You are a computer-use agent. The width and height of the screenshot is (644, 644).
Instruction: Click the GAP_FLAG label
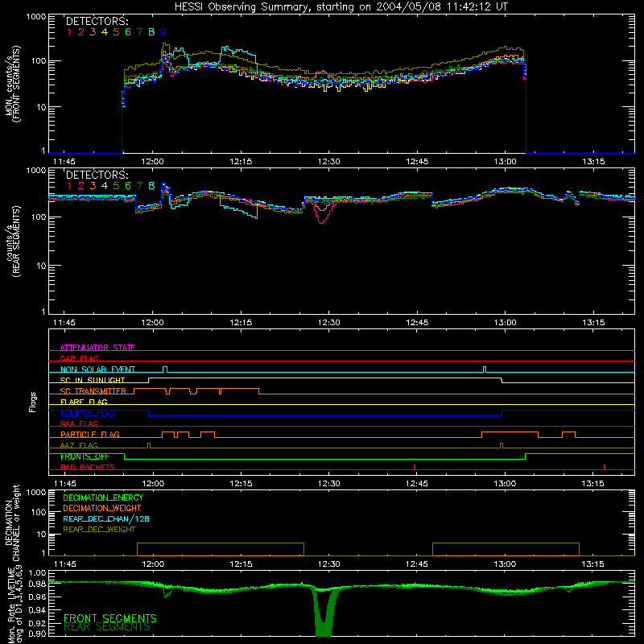click(79, 358)
